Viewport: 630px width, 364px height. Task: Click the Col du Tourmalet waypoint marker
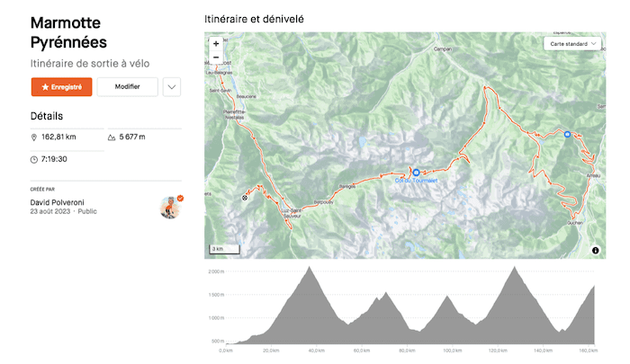tap(416, 171)
